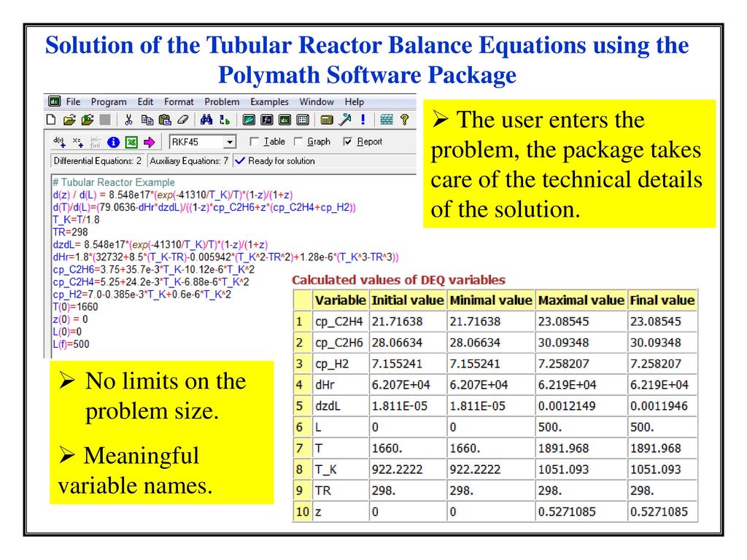Open a file using the yellow folder icon
Image resolution: width=747 pixels, height=560 pixels.
(x=69, y=120)
